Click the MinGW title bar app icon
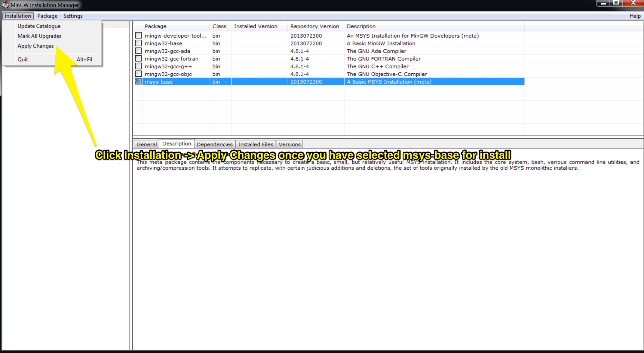Screen dimensions: 644x353 [5, 5]
